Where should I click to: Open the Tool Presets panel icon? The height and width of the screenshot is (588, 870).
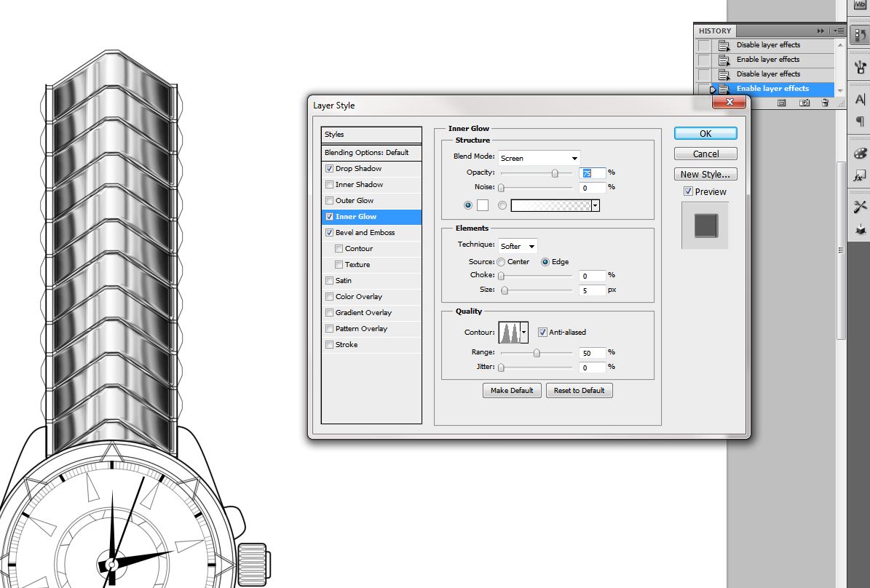point(860,207)
